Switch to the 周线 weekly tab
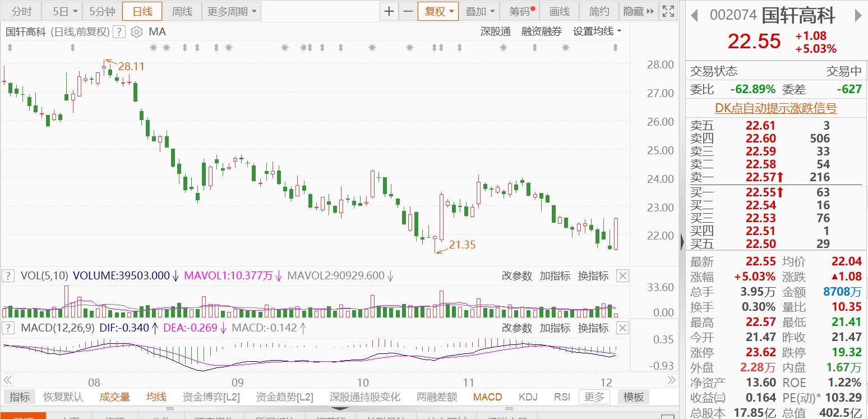 [x=182, y=11]
